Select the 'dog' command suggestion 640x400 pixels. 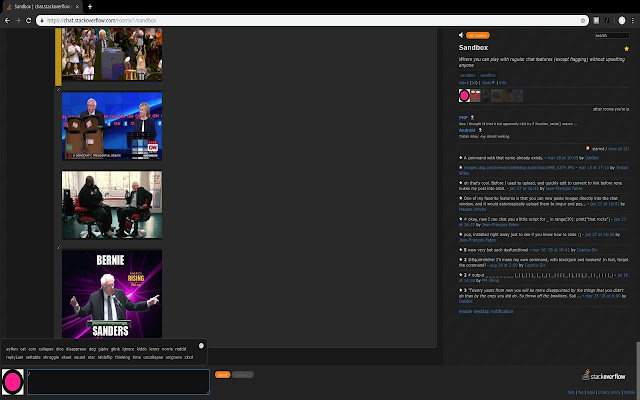tap(92, 349)
